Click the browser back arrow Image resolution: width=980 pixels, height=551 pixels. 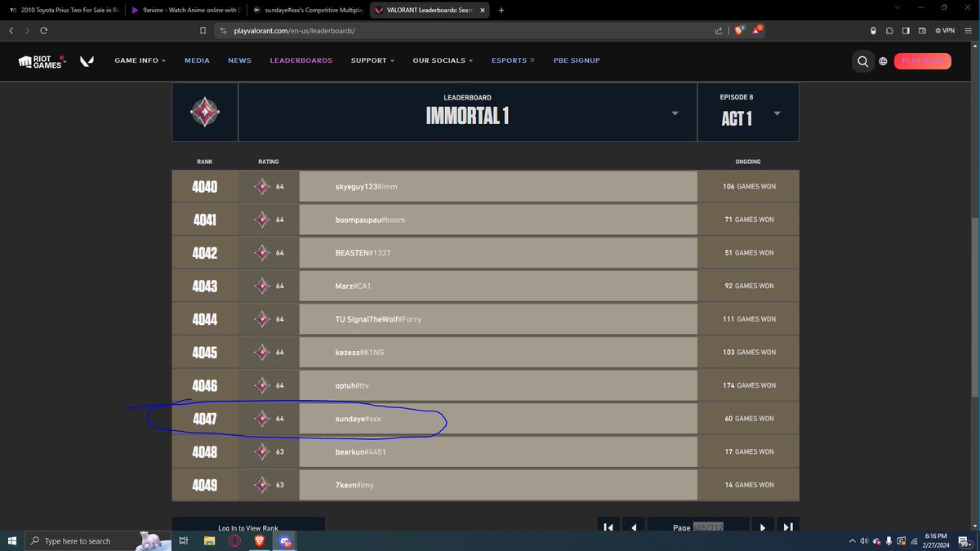click(11, 30)
